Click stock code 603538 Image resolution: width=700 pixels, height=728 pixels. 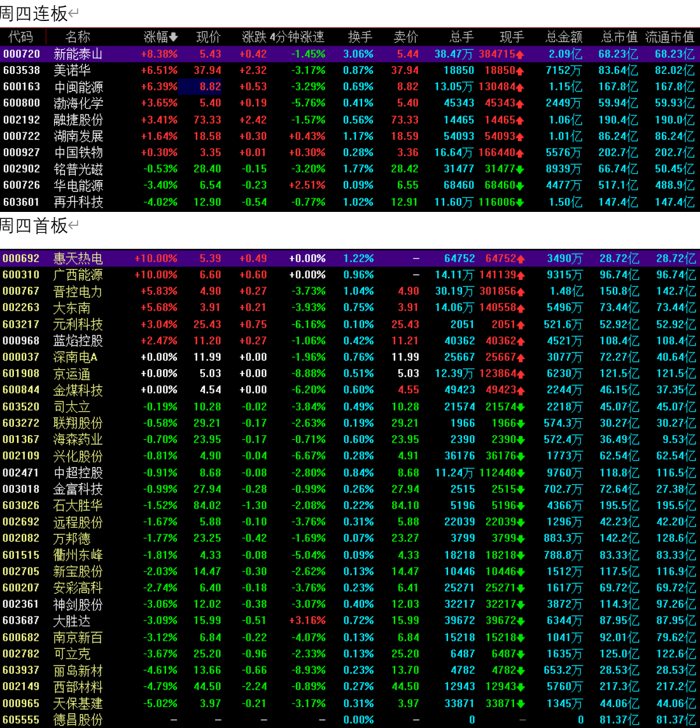(22, 70)
